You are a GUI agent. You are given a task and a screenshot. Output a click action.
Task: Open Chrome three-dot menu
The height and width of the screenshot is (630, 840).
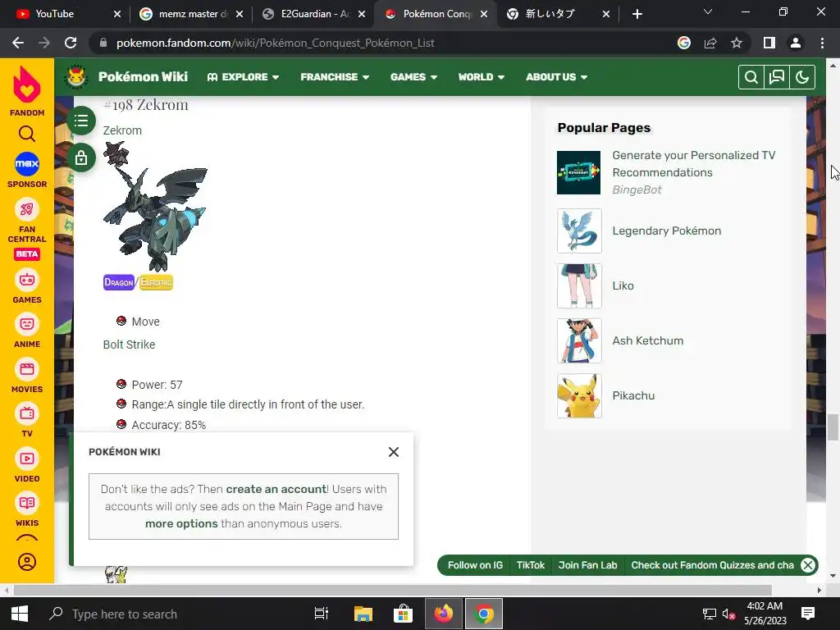(x=822, y=43)
